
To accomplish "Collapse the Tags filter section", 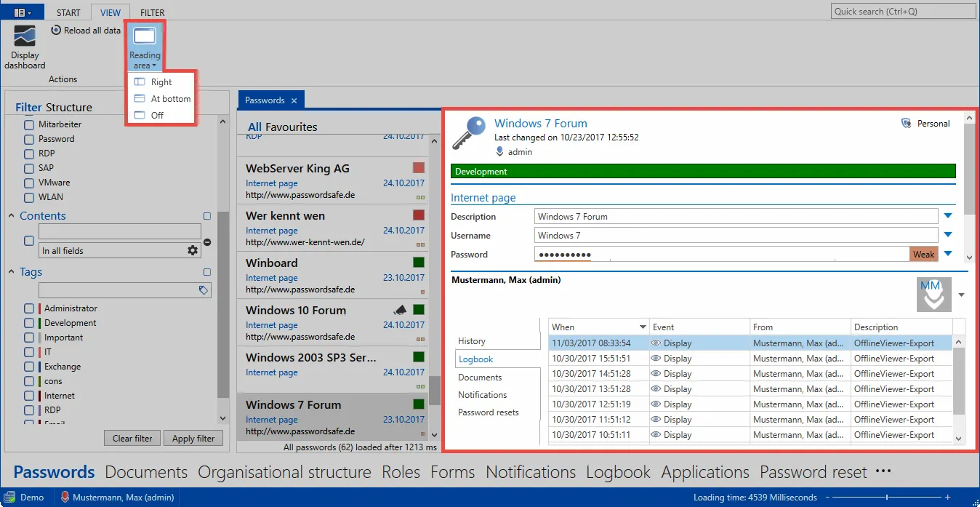I will pyautogui.click(x=12, y=272).
